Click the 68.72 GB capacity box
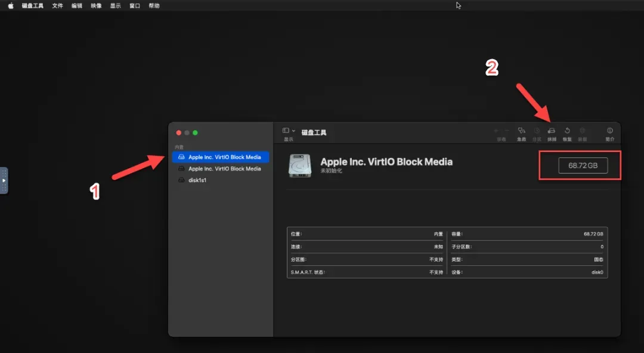Viewport: 644px width, 353px height. coord(583,166)
